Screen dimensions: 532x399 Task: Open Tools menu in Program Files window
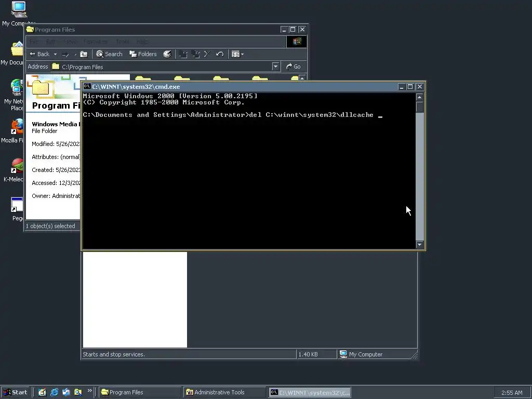[123, 42]
